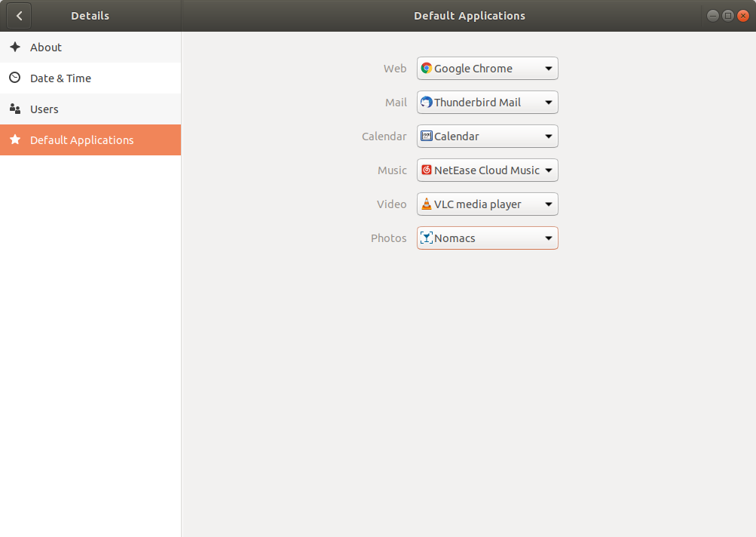756x537 pixels.
Task: Click the NetEase Cloud Music red icon
Action: click(426, 170)
